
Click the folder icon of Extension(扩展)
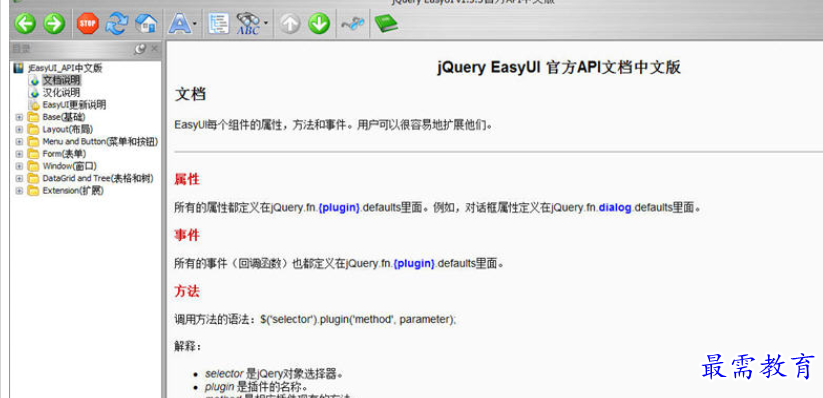pyautogui.click(x=34, y=191)
